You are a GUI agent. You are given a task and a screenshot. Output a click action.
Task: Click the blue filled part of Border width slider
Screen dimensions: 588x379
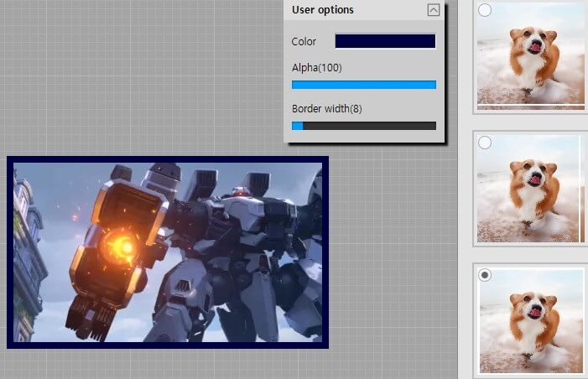coord(297,126)
